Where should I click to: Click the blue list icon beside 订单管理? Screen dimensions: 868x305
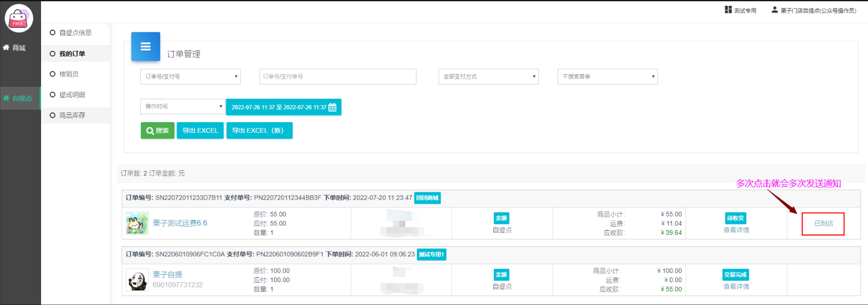coord(146,47)
